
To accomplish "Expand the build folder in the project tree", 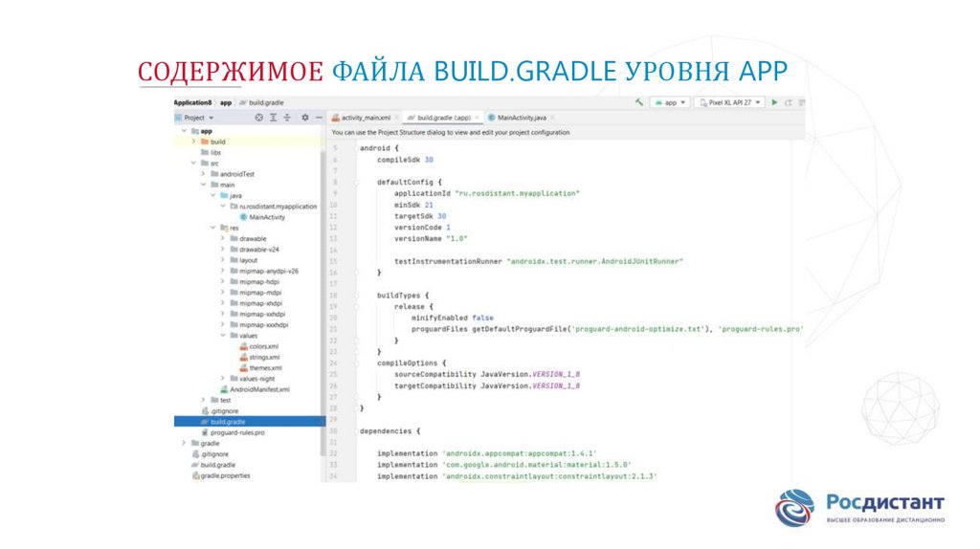I will (194, 142).
